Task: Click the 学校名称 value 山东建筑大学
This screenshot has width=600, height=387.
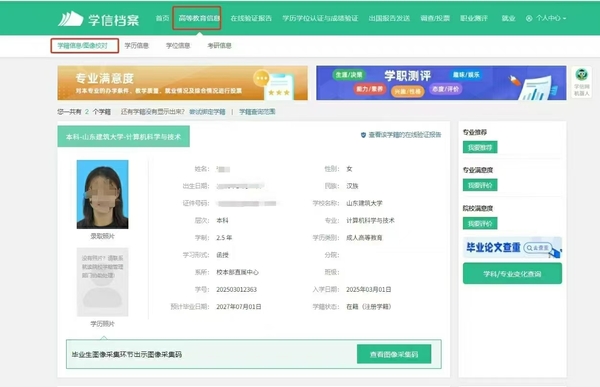Action: [364, 203]
